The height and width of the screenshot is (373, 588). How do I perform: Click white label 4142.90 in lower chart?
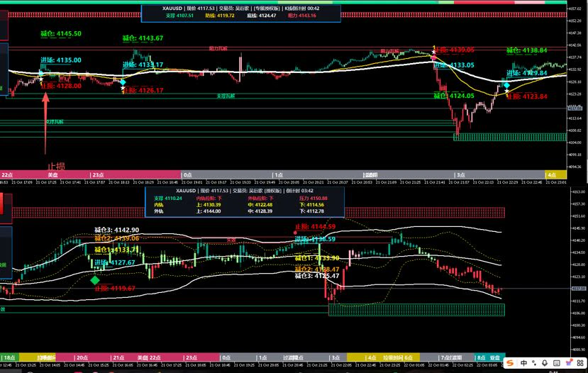(116, 230)
